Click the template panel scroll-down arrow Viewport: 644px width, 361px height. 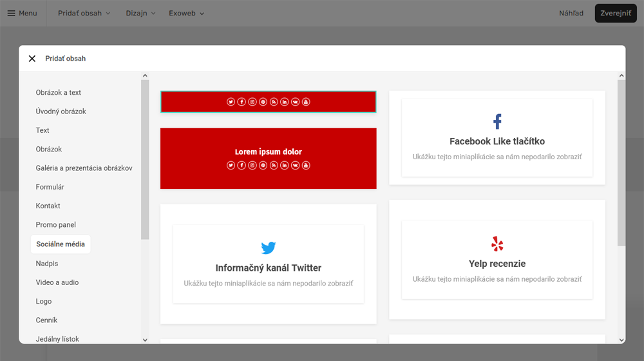[621, 340]
